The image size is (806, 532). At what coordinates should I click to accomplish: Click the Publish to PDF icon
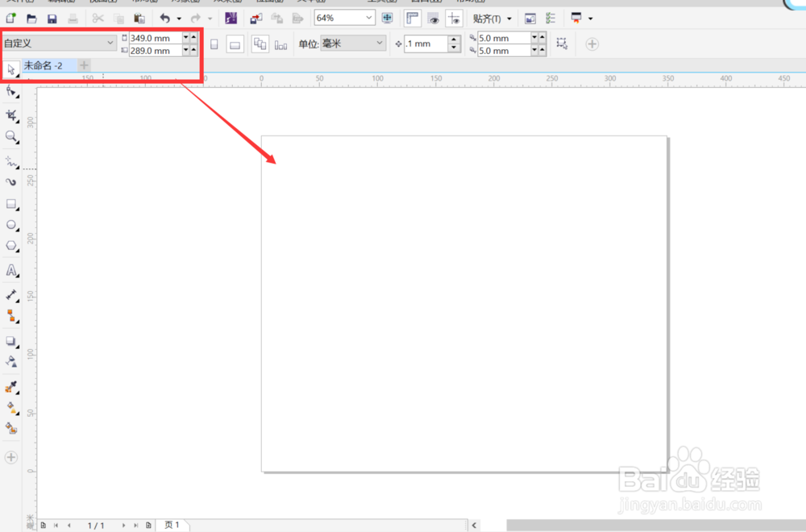(297, 19)
